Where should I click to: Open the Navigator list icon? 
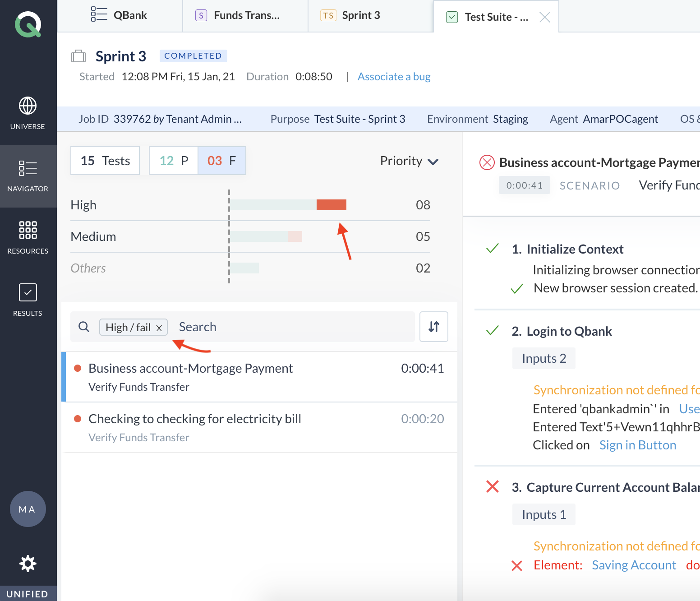pos(28,168)
